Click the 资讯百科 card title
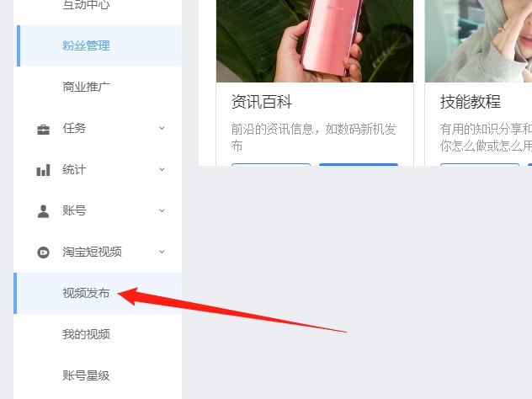Screen dimensions: 532x399 [262, 102]
